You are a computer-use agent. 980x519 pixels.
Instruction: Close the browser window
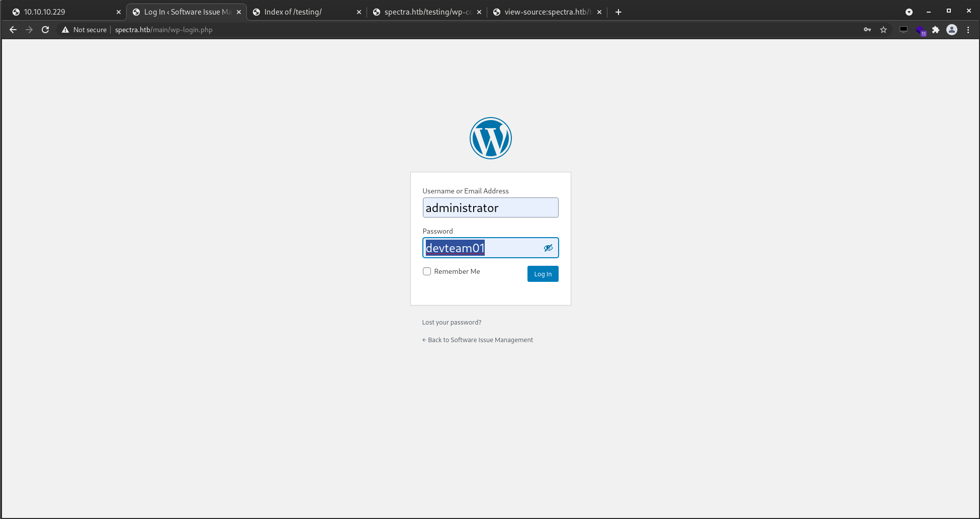coord(969,11)
